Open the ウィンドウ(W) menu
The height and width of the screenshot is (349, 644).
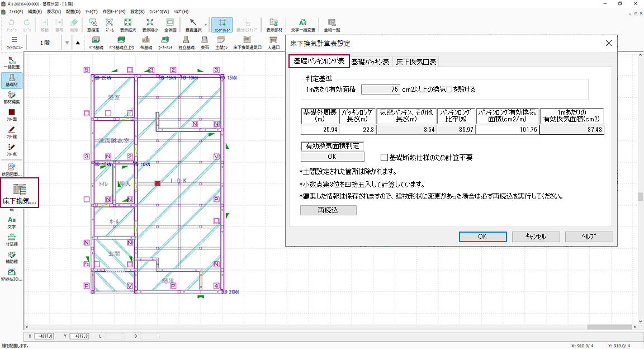click(159, 12)
